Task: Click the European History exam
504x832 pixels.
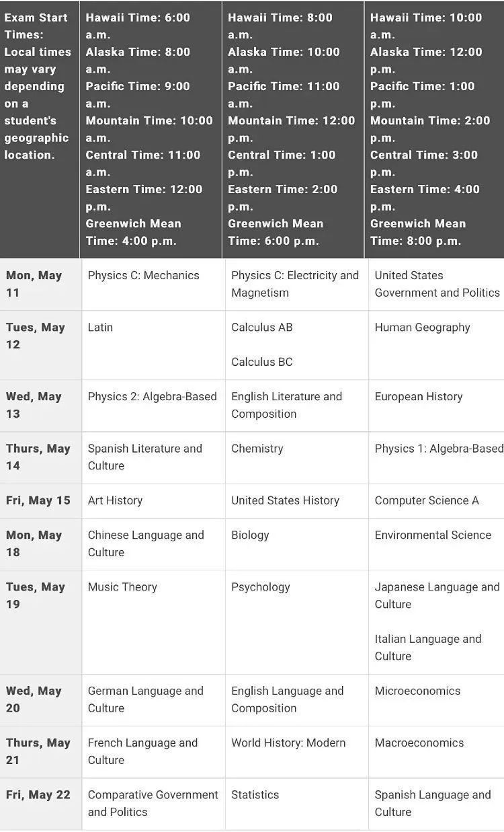Action: point(418,397)
